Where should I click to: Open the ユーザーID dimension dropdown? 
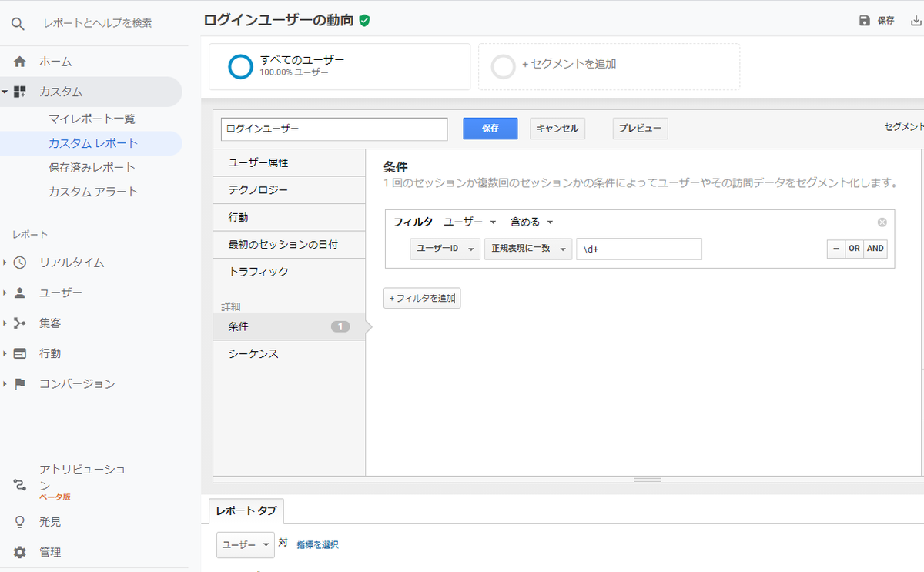point(444,249)
